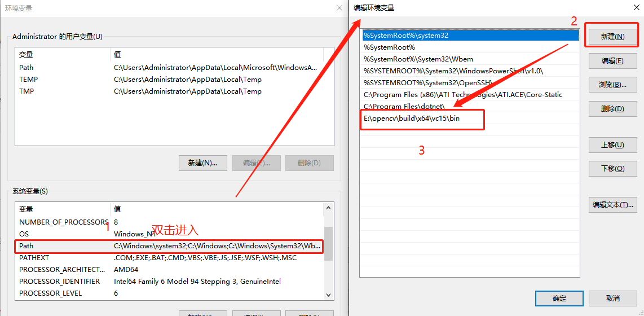This screenshot has height=316, width=644.
Task: Select the WindowsPowerShell\v1.0\ path entry
Action: coord(470,71)
